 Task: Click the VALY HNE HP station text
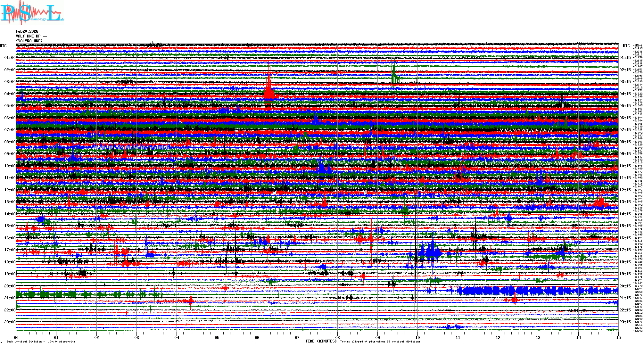point(31,36)
